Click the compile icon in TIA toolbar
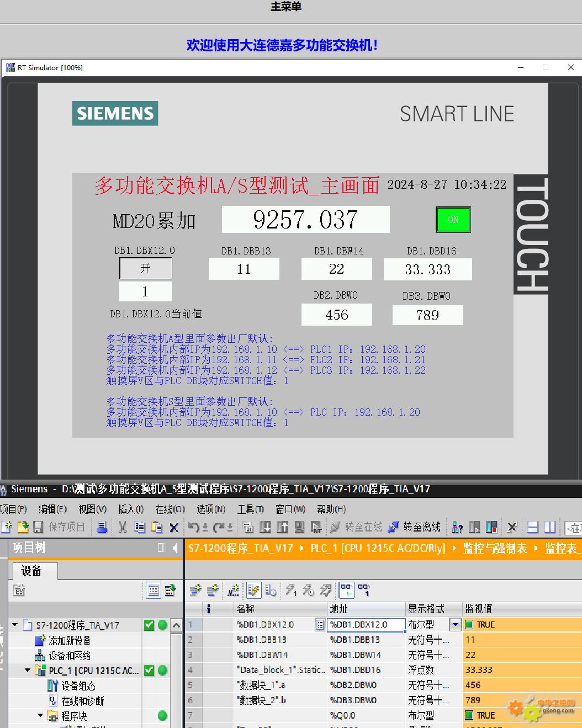The width and height of the screenshot is (582, 728). click(x=248, y=527)
